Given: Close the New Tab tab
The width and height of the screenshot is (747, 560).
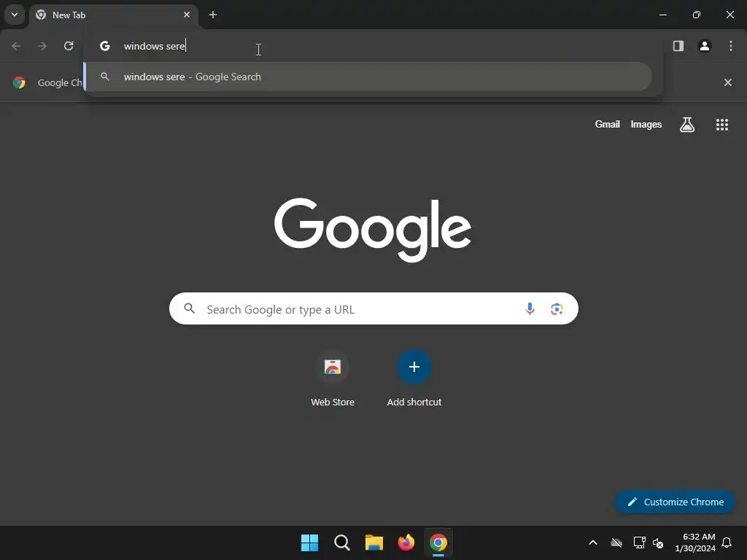Looking at the screenshot, I should (187, 15).
